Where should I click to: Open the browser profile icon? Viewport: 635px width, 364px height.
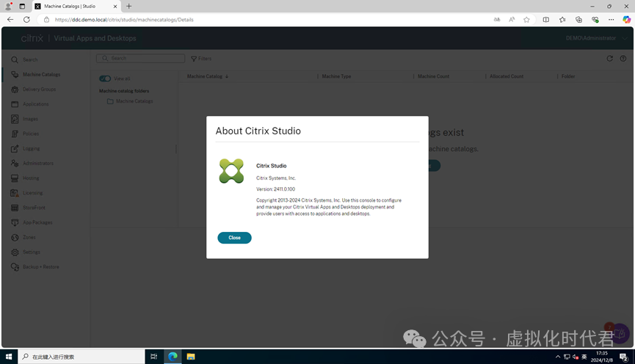(7, 6)
